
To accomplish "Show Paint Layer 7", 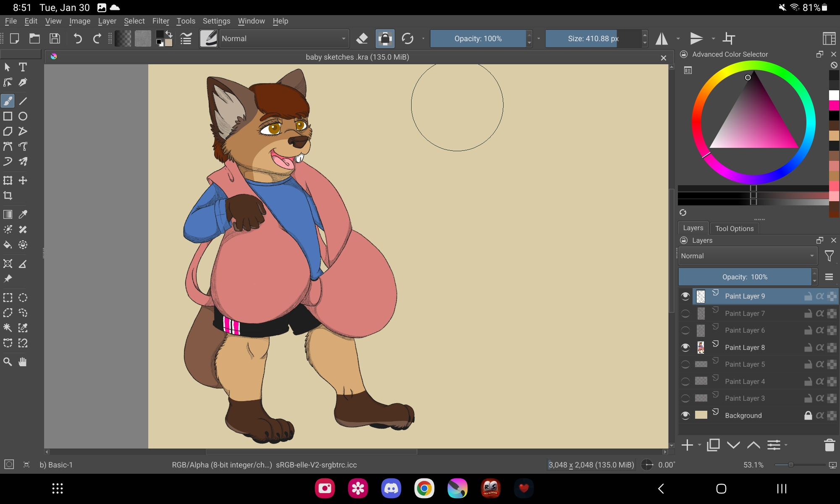I will [685, 313].
